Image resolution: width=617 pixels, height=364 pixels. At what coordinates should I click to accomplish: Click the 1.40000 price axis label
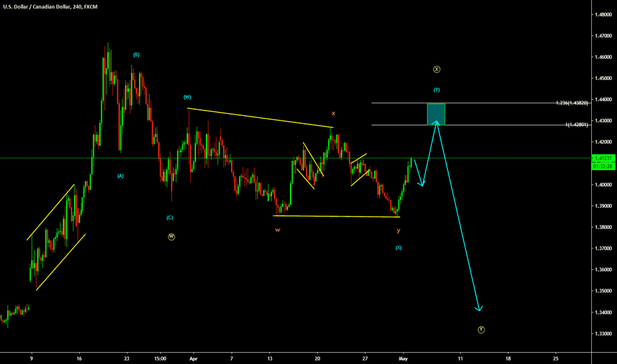[x=604, y=185]
